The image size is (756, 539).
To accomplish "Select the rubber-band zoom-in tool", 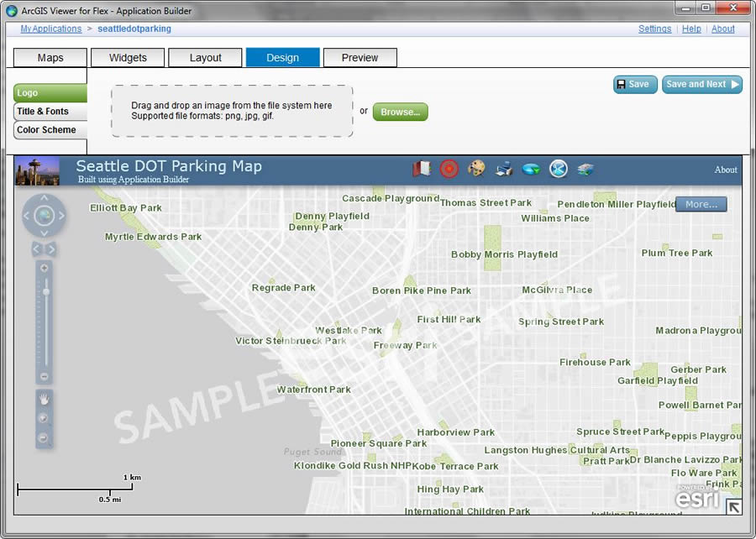I will click(x=44, y=418).
